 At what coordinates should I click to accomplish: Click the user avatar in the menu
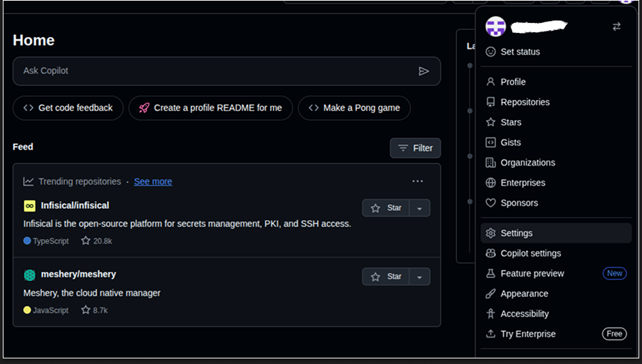pos(495,27)
